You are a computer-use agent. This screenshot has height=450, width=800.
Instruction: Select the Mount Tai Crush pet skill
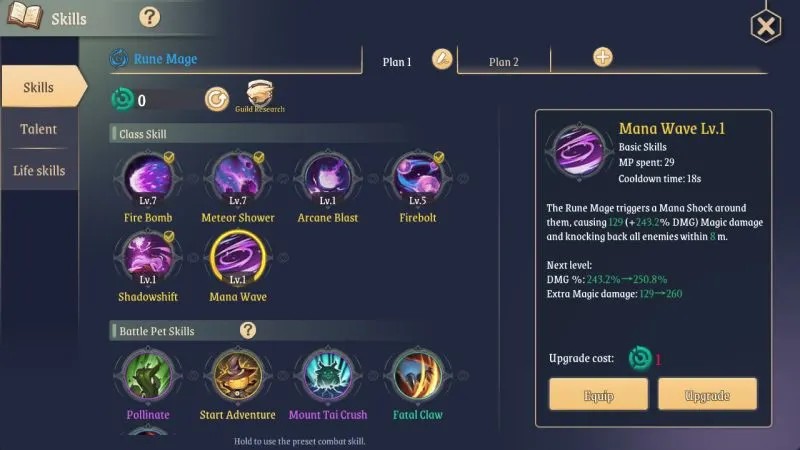click(x=328, y=375)
